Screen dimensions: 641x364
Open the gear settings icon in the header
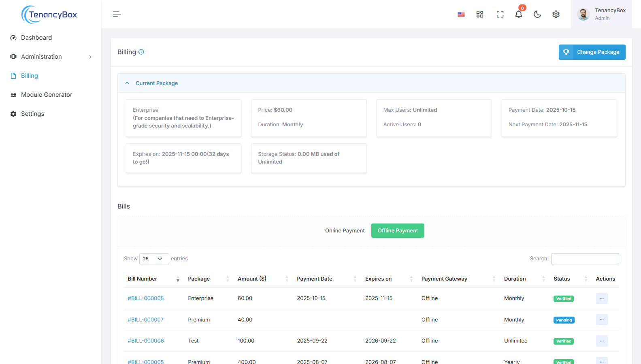click(x=556, y=14)
